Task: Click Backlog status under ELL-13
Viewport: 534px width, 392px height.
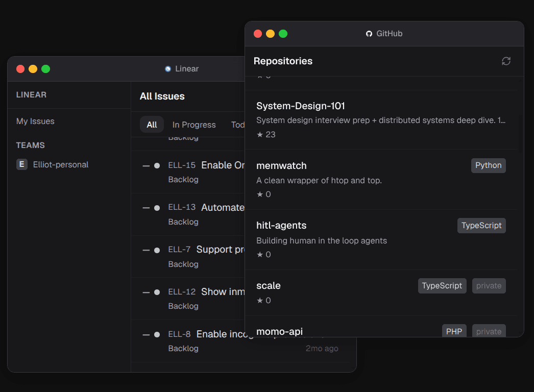Action: tap(183, 222)
